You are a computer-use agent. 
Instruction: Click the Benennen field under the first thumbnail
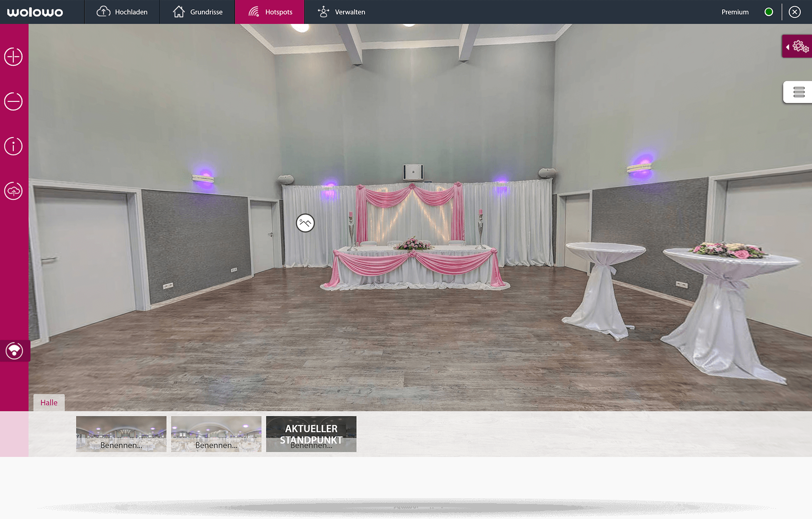coord(121,445)
